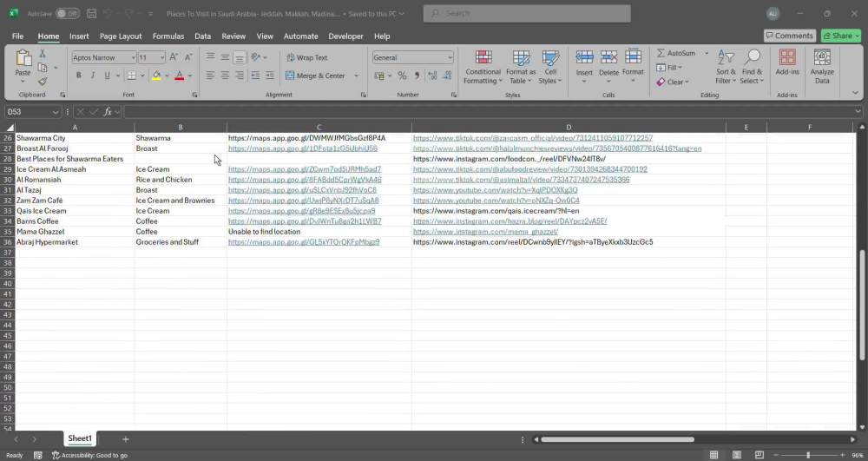Switch to Page Layout view in status bar
Viewport: 868px width, 461px height.
tap(737, 455)
